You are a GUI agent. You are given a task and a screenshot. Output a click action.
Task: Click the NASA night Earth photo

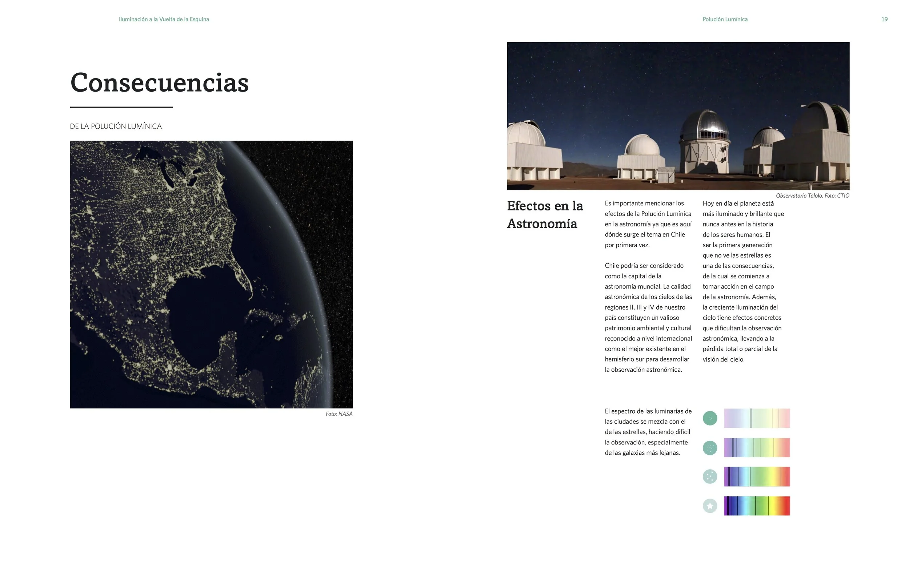click(x=211, y=274)
